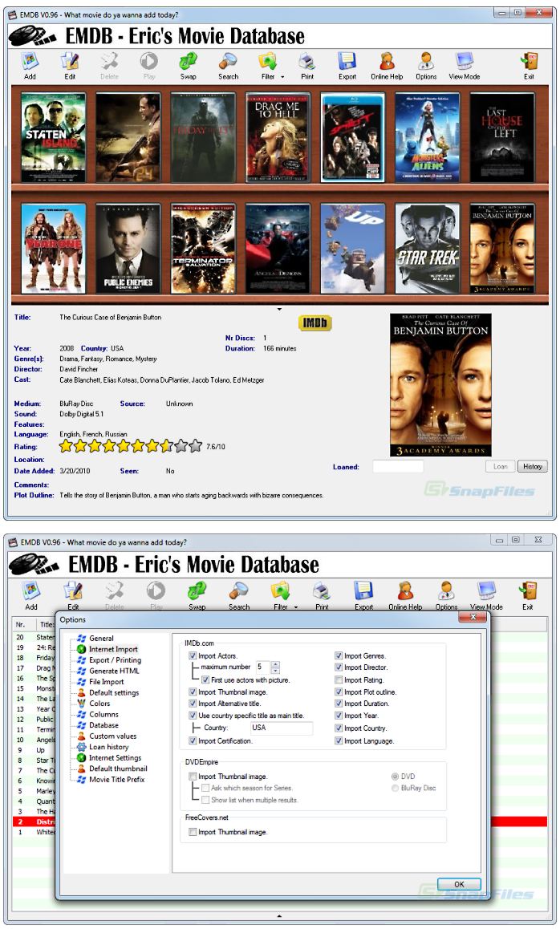Click View Mode icon in bottom window
The image size is (560, 929).
click(486, 595)
